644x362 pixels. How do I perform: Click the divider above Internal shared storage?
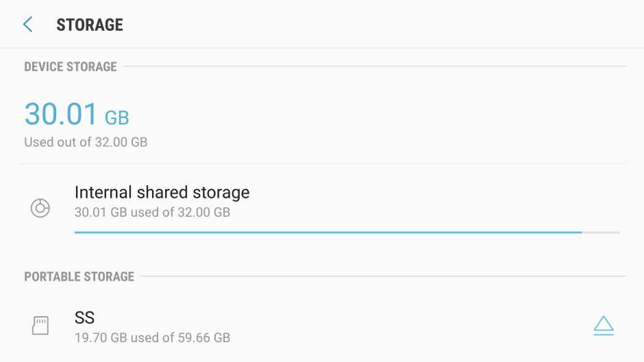click(322, 164)
